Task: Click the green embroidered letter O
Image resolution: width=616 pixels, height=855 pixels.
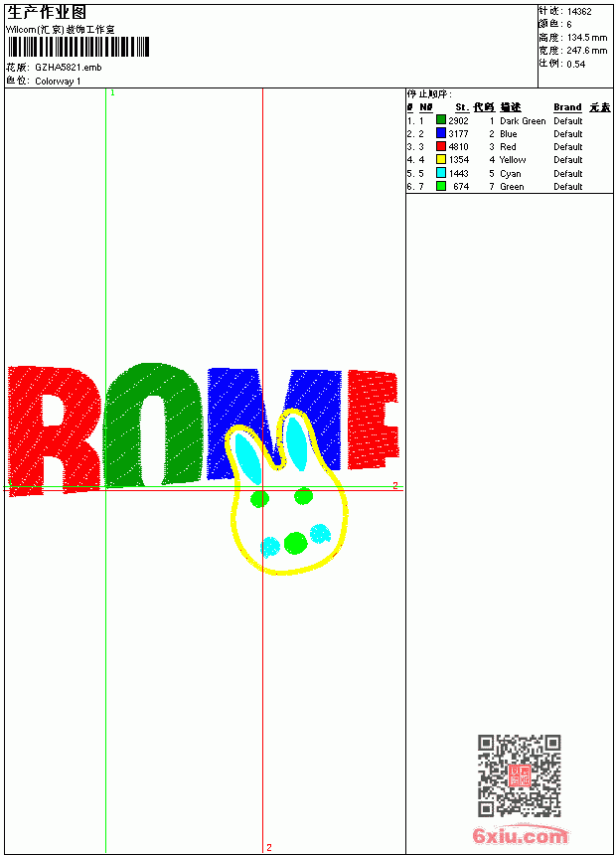Action: point(153,425)
